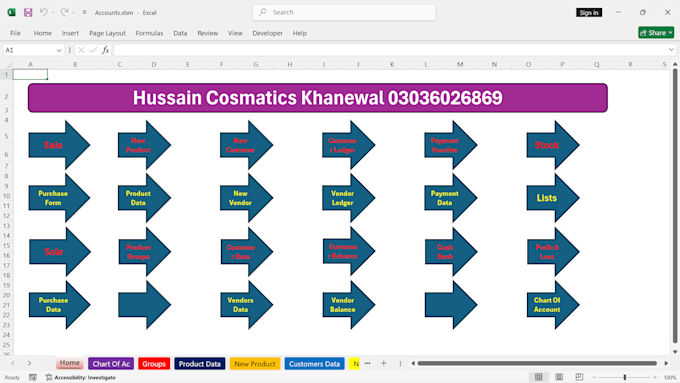
Task: Open the Share button menu
Action: point(656,33)
